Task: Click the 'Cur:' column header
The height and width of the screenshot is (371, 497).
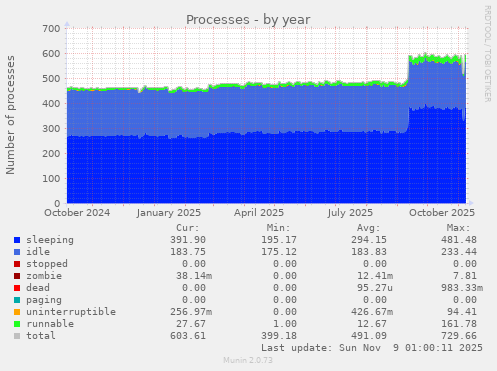Action: (x=188, y=228)
